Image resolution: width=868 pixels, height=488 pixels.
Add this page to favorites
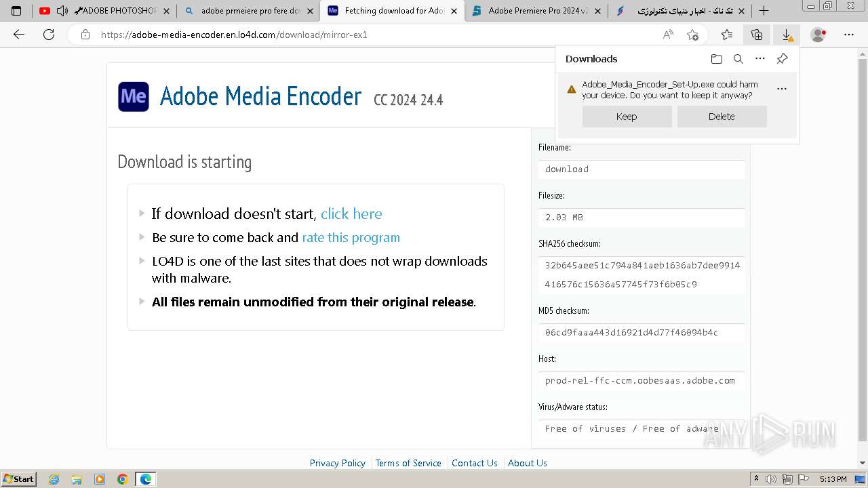692,35
